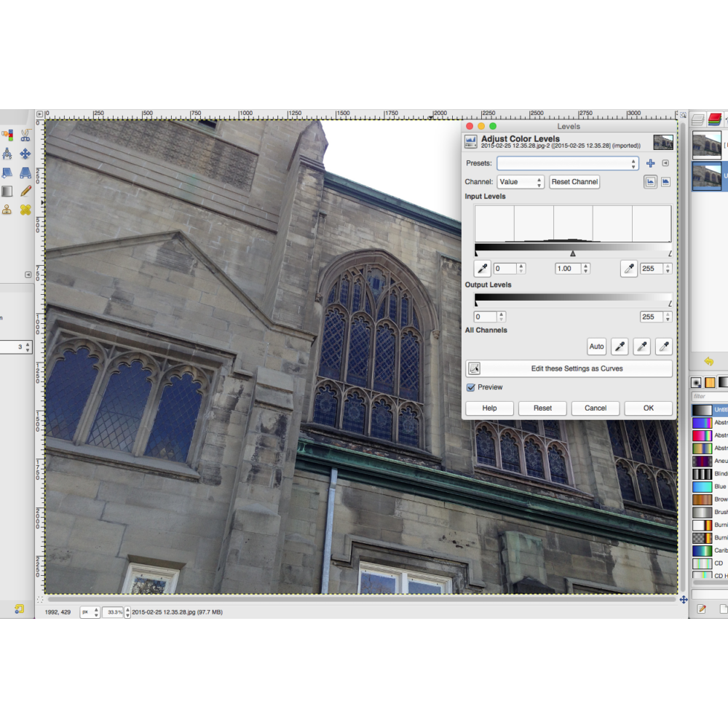Select the Move tool in toolbox

pos(25,154)
